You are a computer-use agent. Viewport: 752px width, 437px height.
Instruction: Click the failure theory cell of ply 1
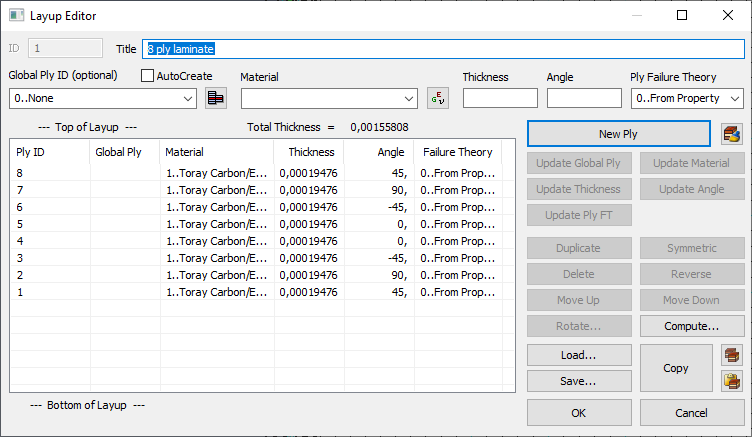click(458, 292)
